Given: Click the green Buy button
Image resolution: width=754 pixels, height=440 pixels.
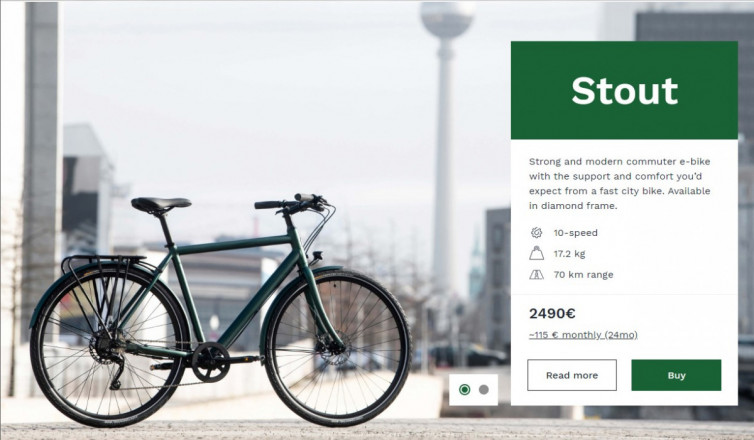Looking at the screenshot, I should (676, 375).
